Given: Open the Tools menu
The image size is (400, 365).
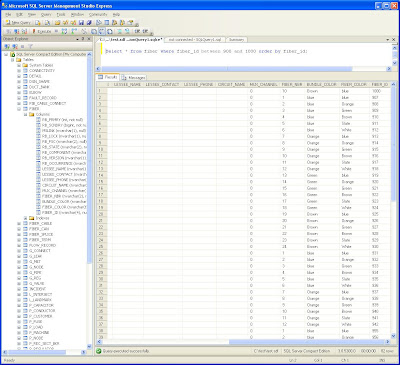Looking at the screenshot, I should pyautogui.click(x=61, y=15).
